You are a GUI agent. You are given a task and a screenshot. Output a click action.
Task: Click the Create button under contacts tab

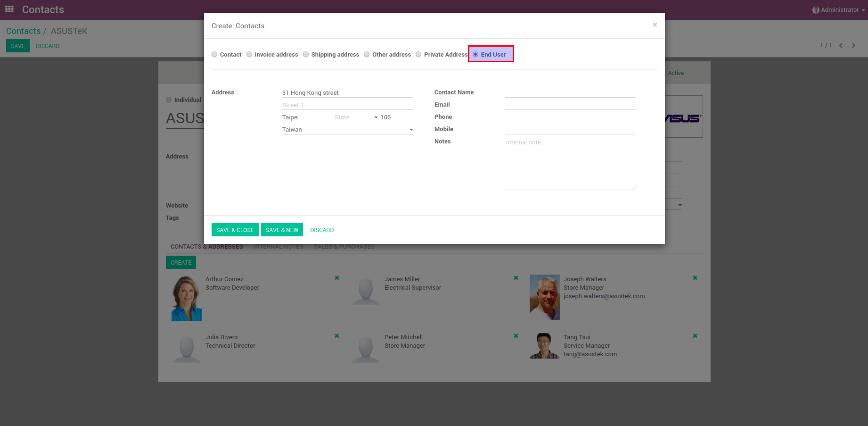pos(181,262)
